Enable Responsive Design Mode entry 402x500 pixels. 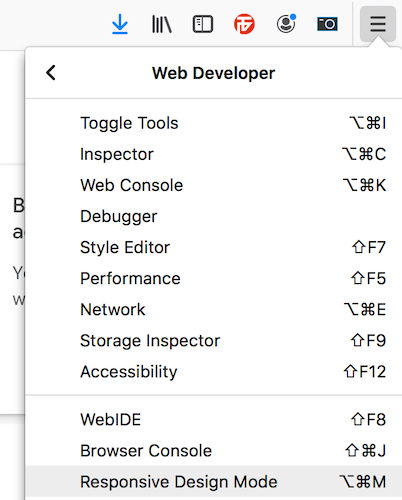(x=214, y=482)
